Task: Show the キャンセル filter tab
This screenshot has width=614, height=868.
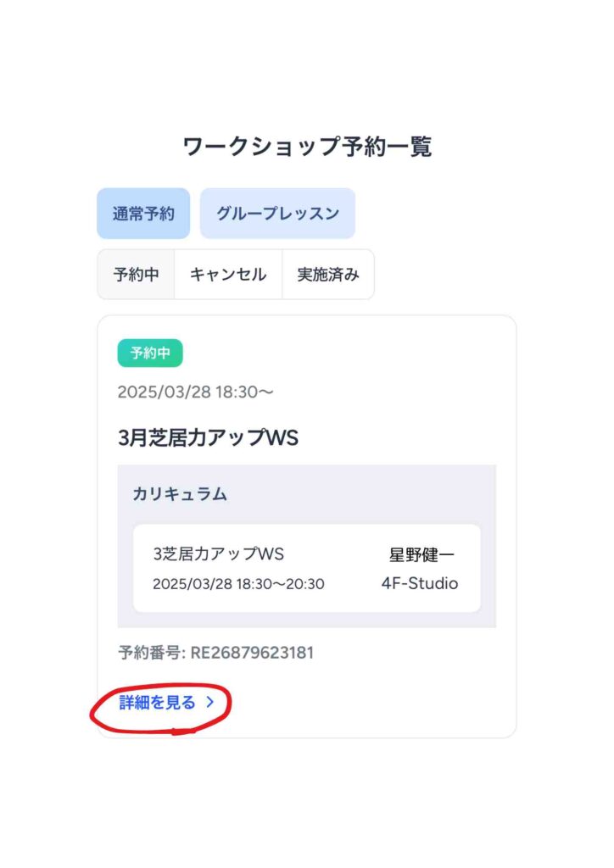Action: pos(228,275)
